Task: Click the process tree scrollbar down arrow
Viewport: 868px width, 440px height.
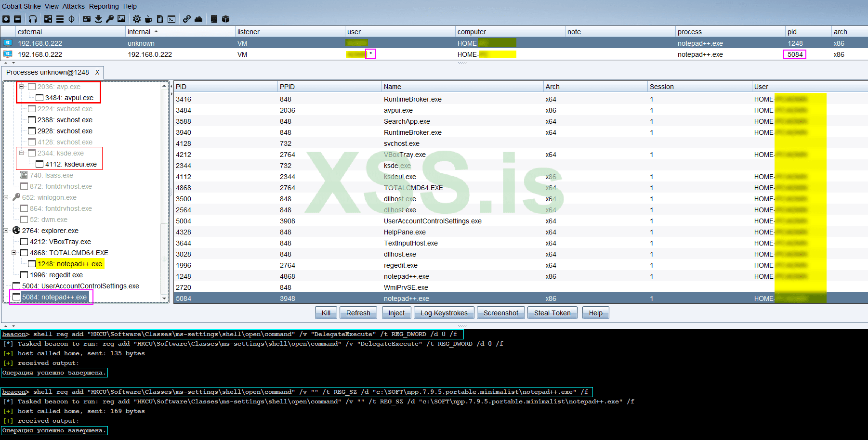Action: pyautogui.click(x=164, y=298)
